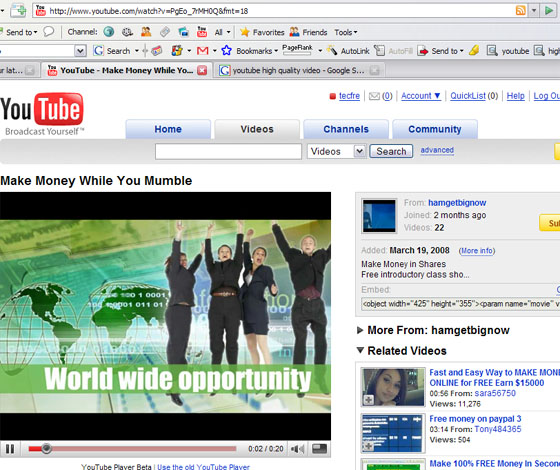Click the two-people channel icon
The width and height of the screenshot is (560, 470).
pyautogui.click(x=146, y=32)
